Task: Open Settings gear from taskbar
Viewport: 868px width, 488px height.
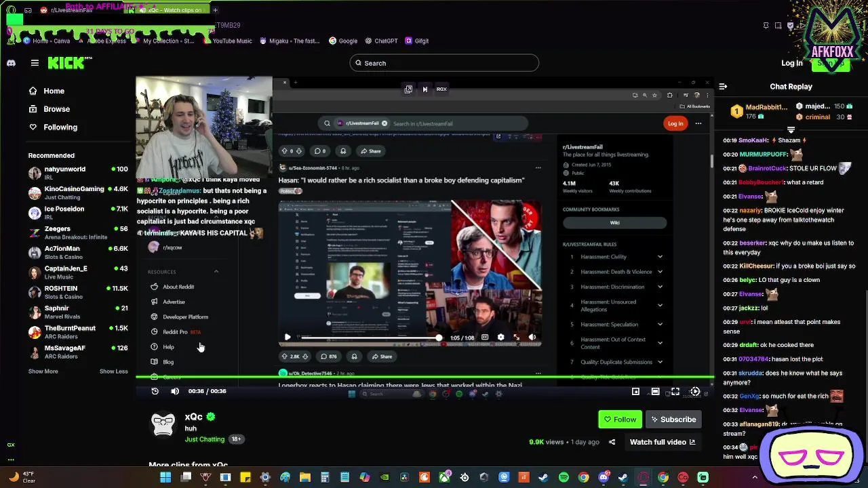Action: tap(265, 477)
